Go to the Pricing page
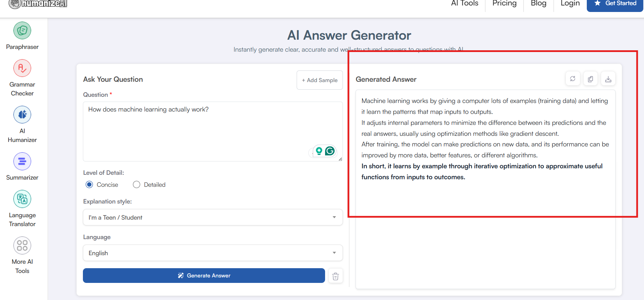The height and width of the screenshot is (300, 644). (504, 3)
